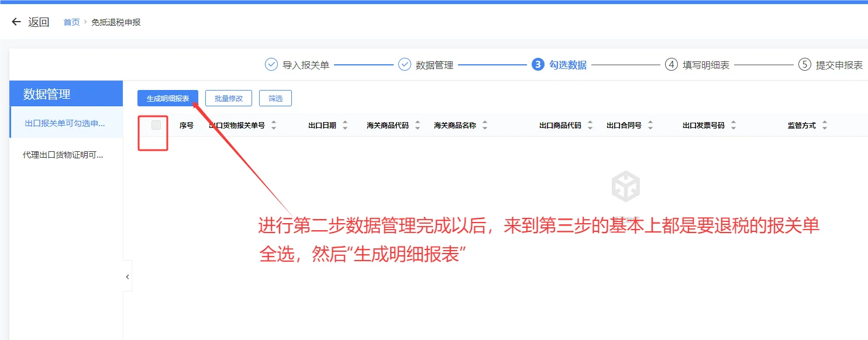
Task: Collapse the left sidebar with the chevron
Action: [x=127, y=276]
